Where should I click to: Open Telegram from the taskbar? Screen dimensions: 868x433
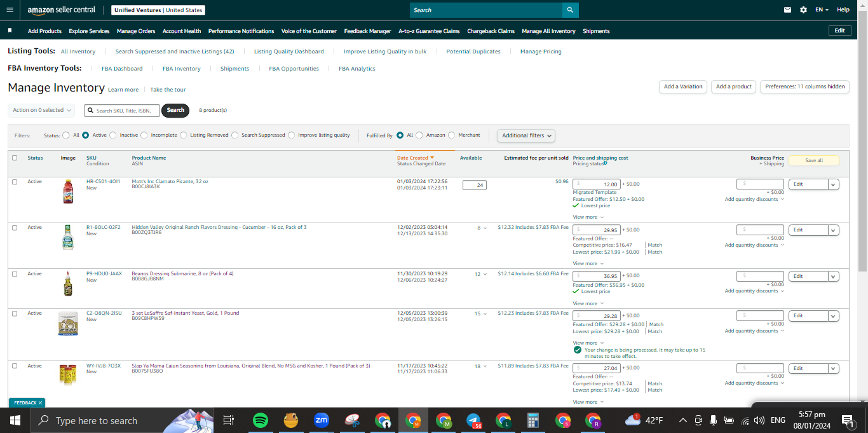(x=473, y=420)
